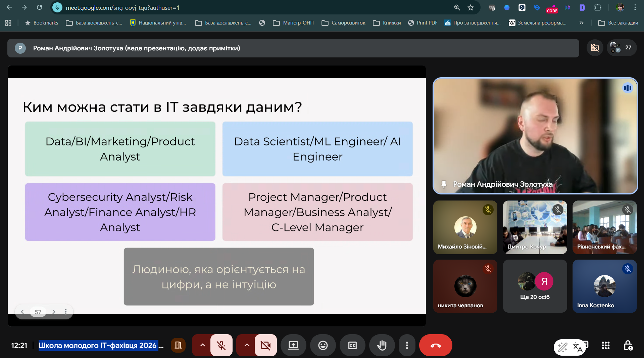Show all 27 participants
Image resolution: width=644 pixels, height=358 pixels.
click(x=622, y=48)
